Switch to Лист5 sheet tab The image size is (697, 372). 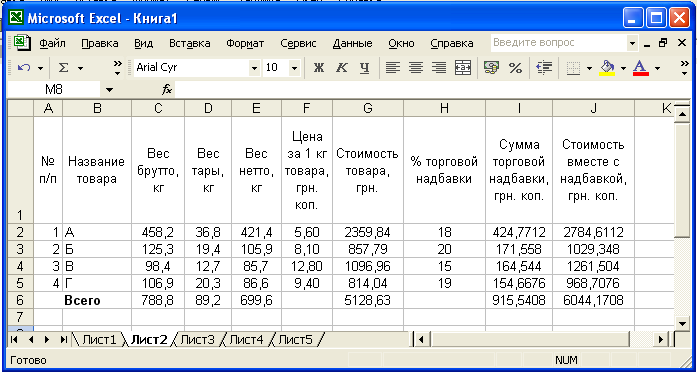[296, 340]
